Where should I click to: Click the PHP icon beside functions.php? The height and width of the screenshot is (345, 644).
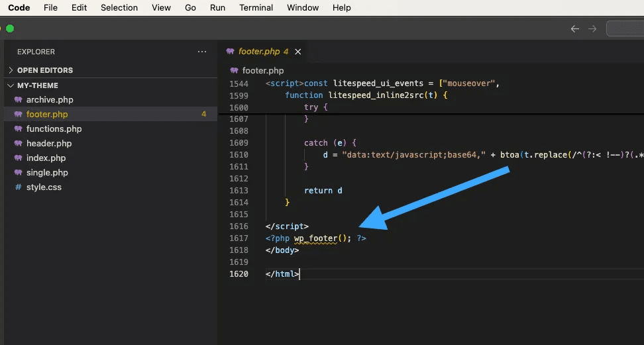[x=18, y=129]
